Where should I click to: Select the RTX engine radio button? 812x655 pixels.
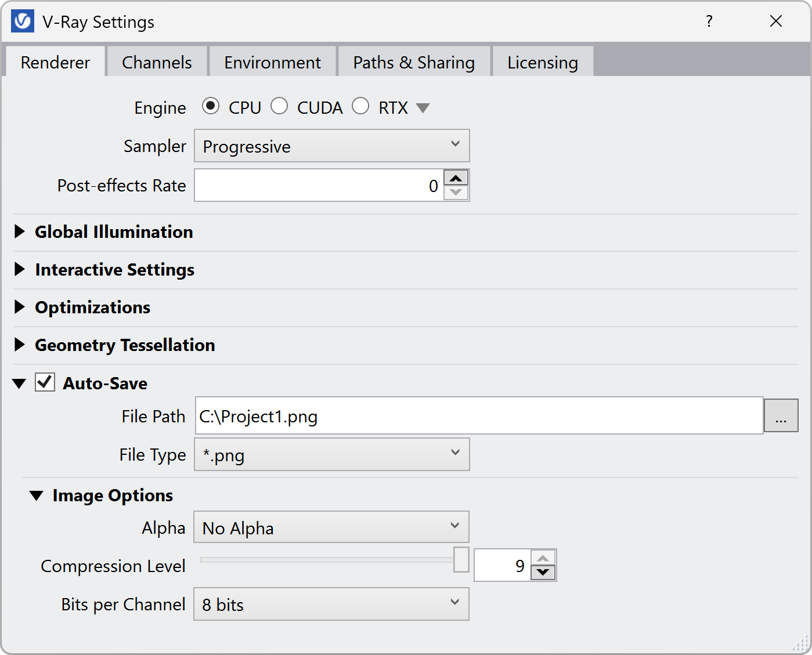[360, 106]
